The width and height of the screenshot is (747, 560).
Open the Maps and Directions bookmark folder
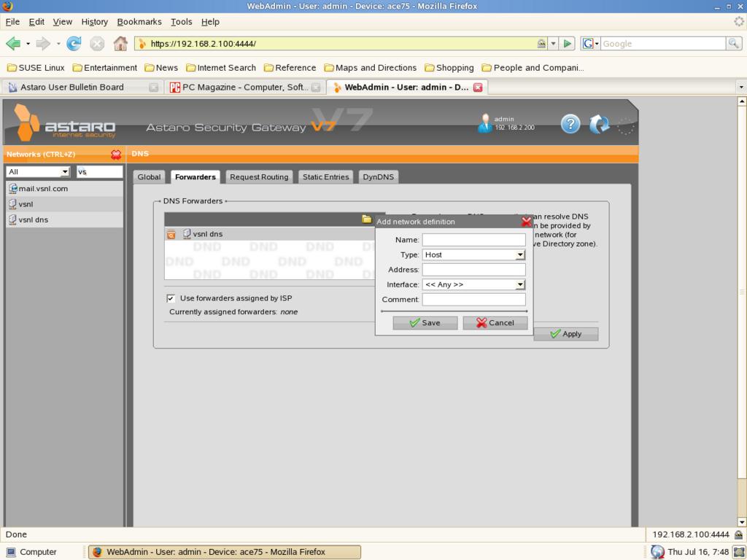(370, 68)
